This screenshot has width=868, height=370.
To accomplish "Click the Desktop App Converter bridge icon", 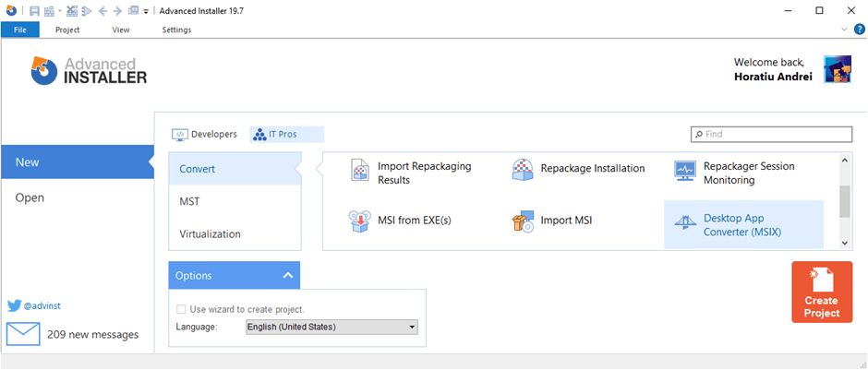I will (x=685, y=222).
